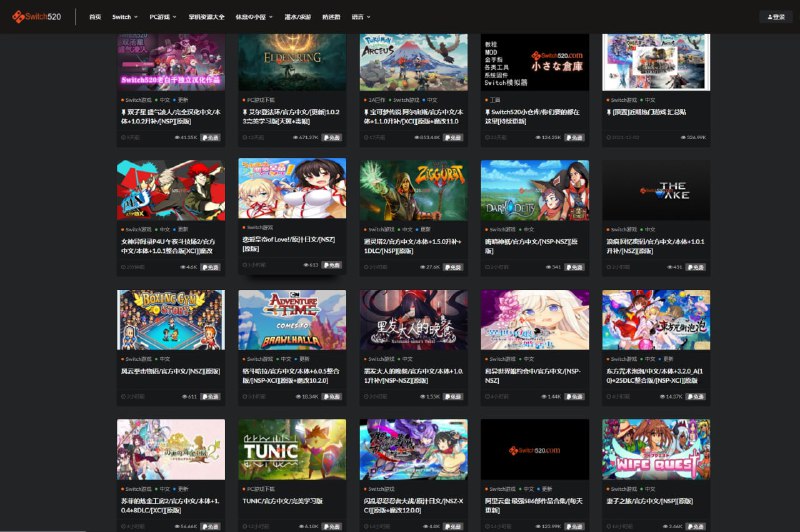Click PC游戏下载 category tag on Elden Ring card
The width and height of the screenshot is (800, 532).
pos(264,100)
